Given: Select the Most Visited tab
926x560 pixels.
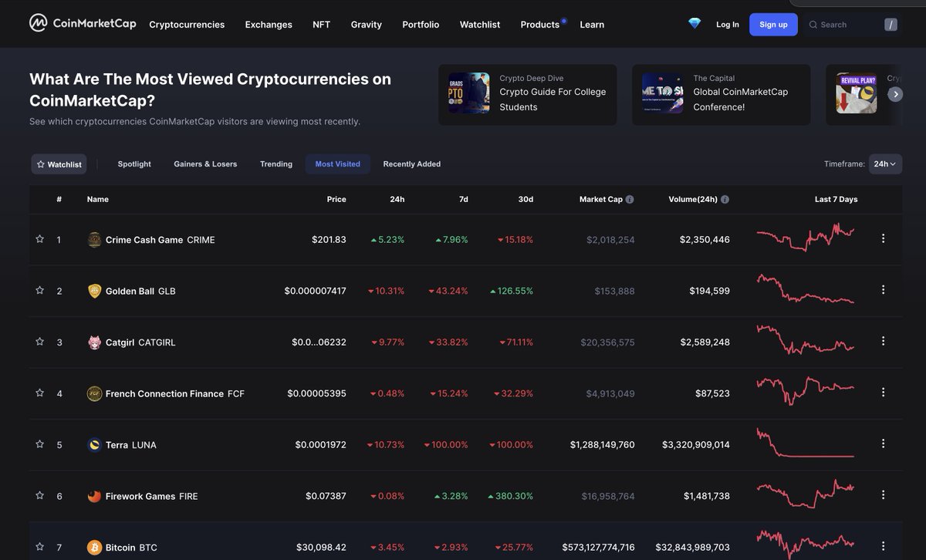Looking at the screenshot, I should point(338,164).
